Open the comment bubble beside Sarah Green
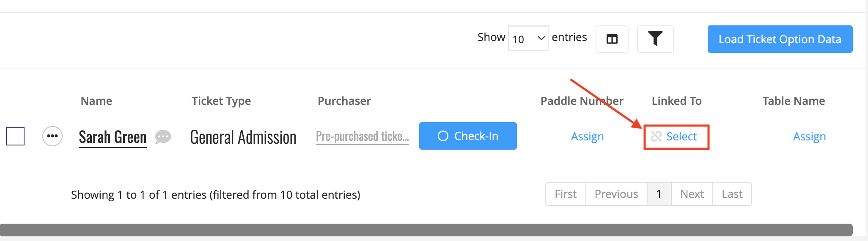The width and height of the screenshot is (868, 241). click(x=163, y=137)
